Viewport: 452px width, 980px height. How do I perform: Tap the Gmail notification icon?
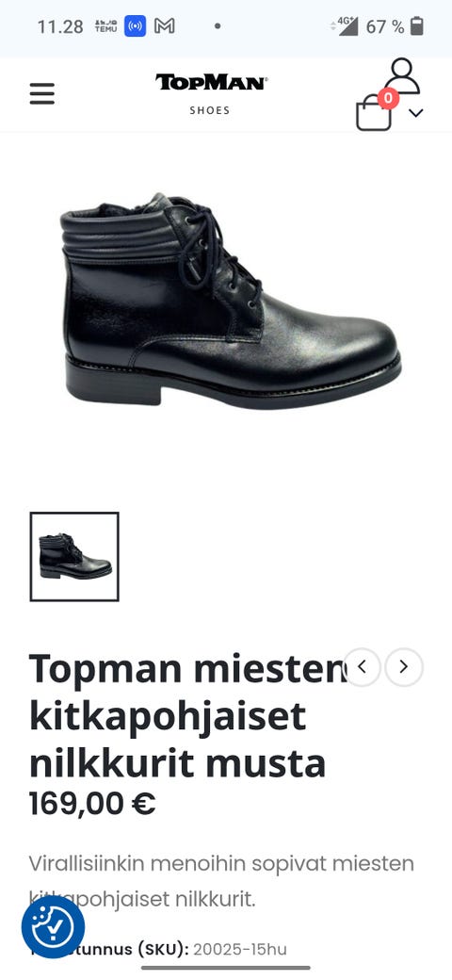tap(164, 26)
